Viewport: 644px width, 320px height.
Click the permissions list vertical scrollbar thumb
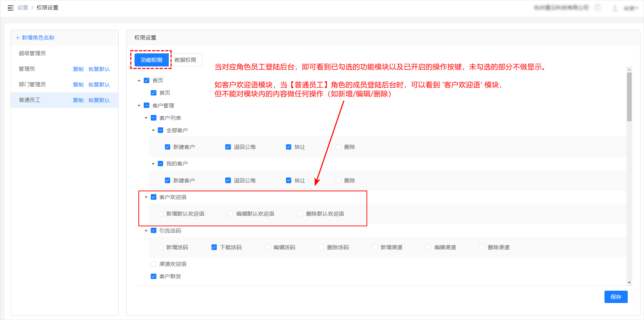[x=629, y=97]
